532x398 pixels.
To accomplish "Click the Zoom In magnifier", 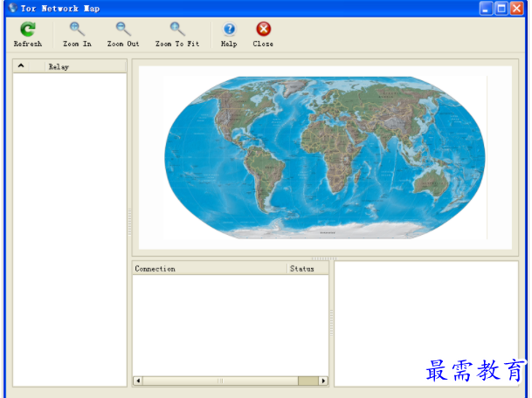I will tap(77, 30).
